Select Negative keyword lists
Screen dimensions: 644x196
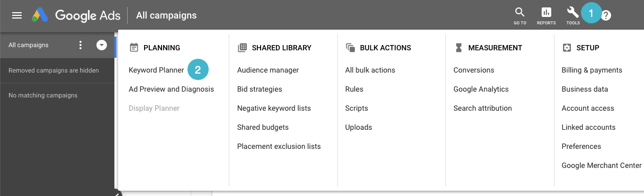tap(274, 108)
